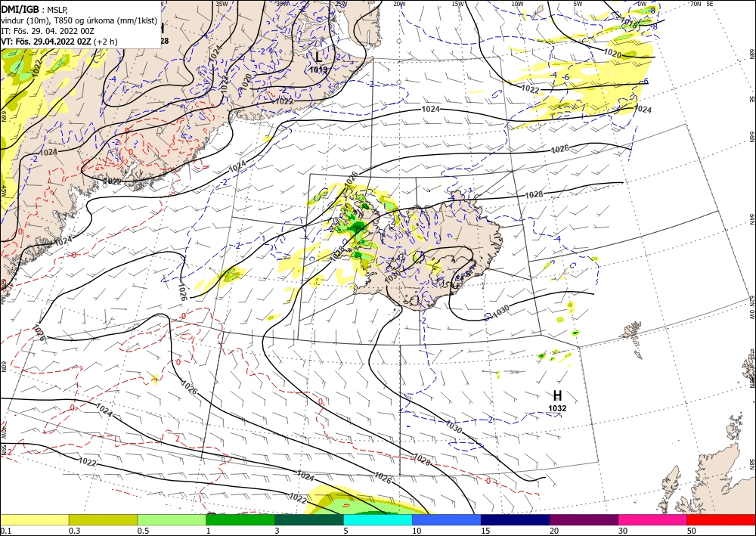Screen dimensions: 756x536
Task: Click the '5W' longitude label at top
Action: click(578, 4)
